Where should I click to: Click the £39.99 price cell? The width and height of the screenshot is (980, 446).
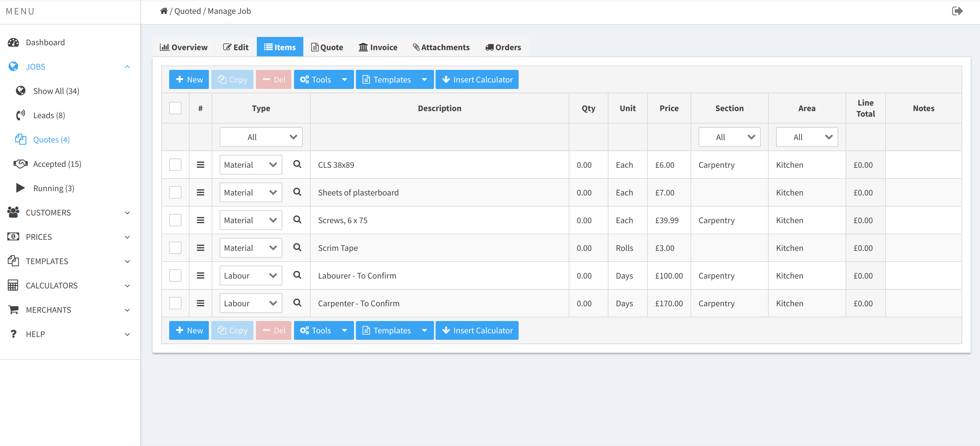coord(669,220)
